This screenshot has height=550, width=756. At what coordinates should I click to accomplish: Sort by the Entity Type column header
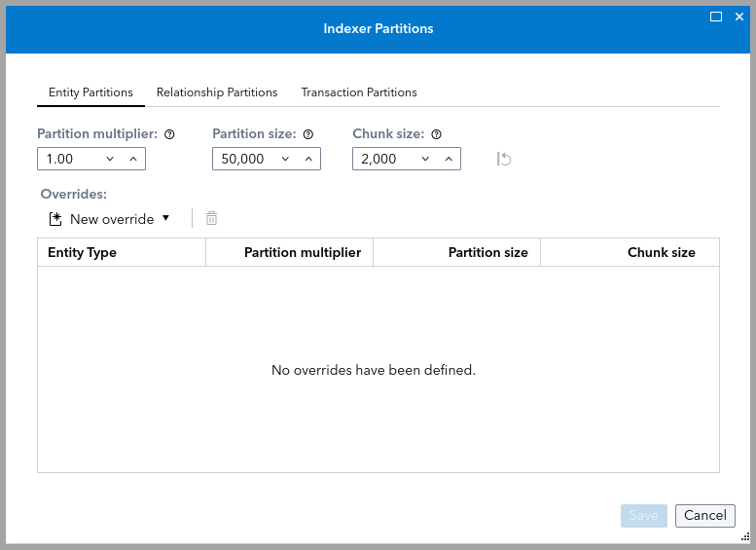point(83,252)
